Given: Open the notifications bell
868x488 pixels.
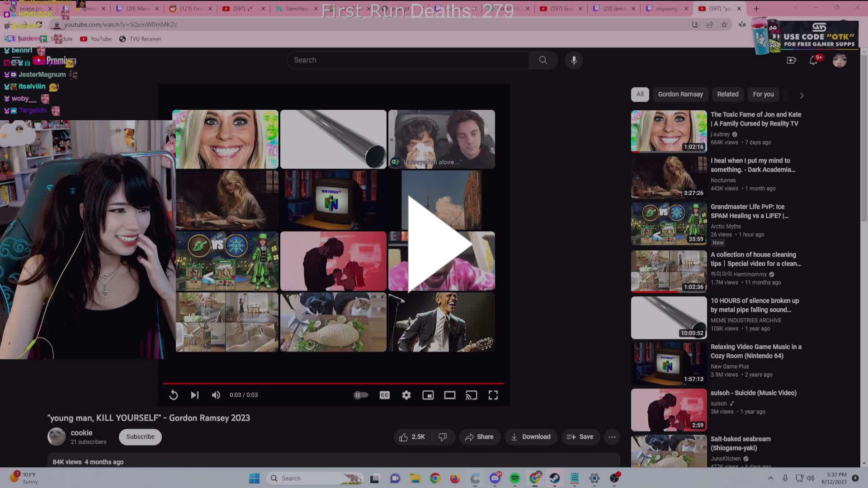Looking at the screenshot, I should click(813, 60).
